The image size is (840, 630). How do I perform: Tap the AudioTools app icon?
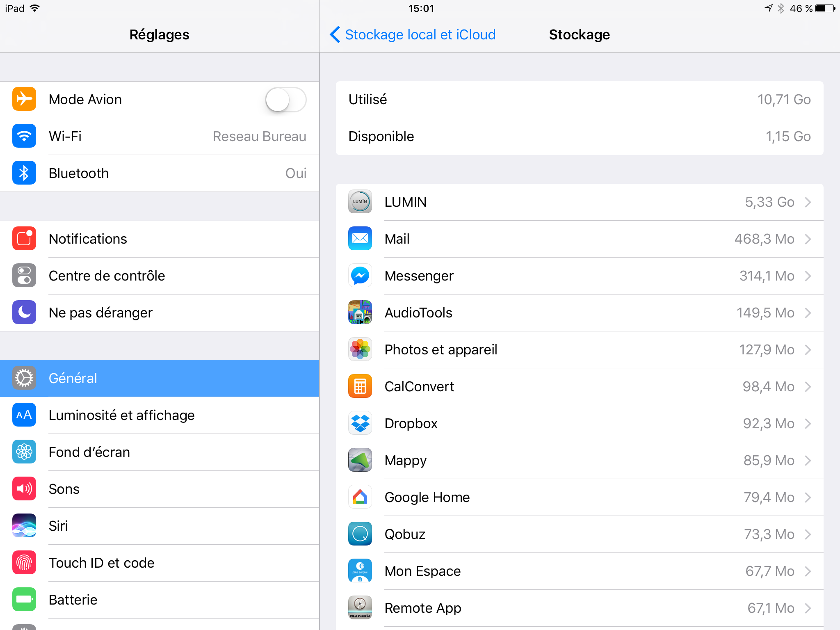pos(360,313)
